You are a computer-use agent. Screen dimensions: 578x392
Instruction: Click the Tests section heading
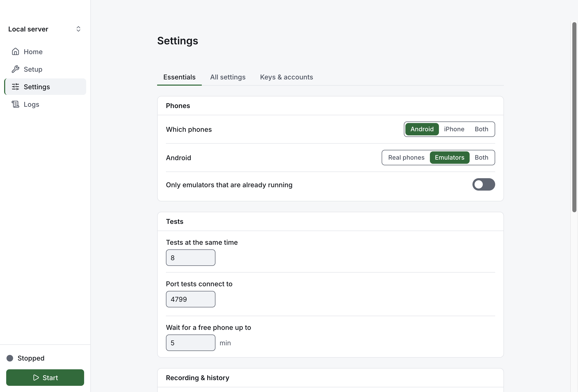point(174,222)
